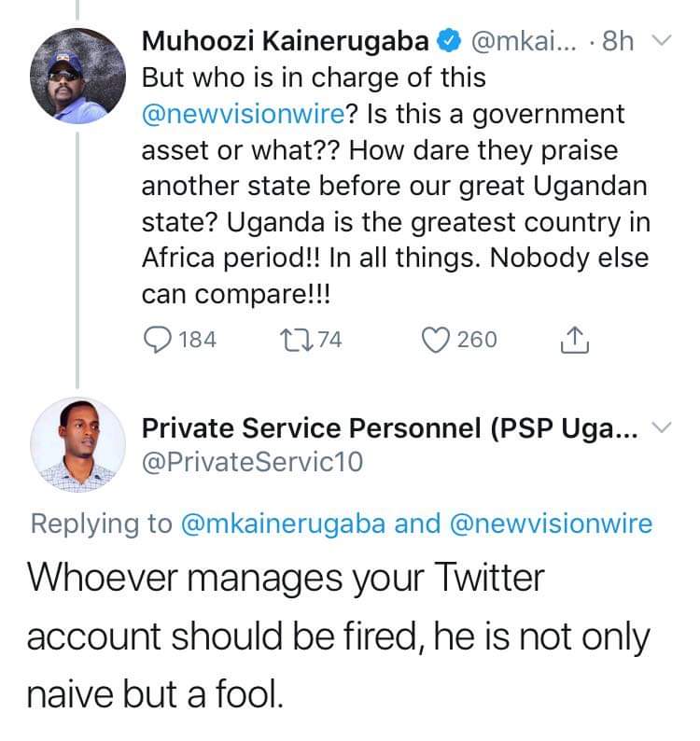
Task: Open the 8h timestamp link
Action: tap(619, 41)
